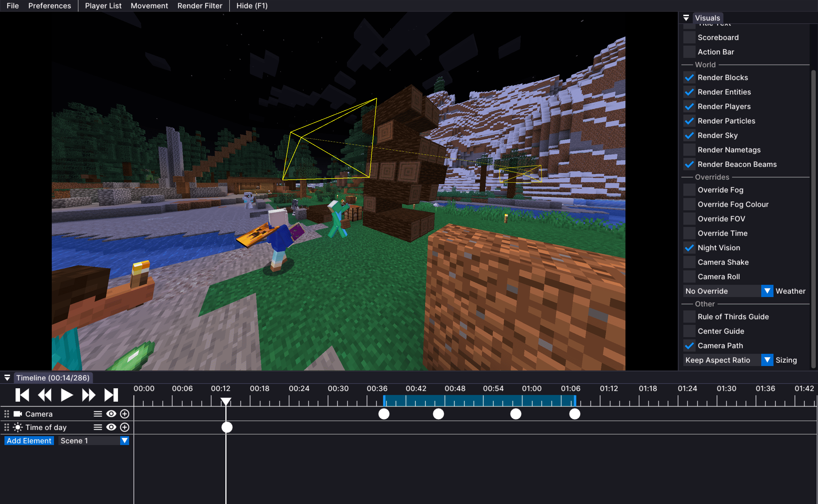Click the blue export range end handle

(575, 401)
